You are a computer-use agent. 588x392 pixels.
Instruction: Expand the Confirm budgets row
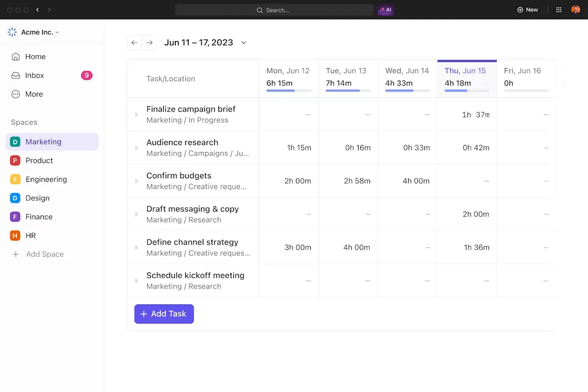click(137, 181)
